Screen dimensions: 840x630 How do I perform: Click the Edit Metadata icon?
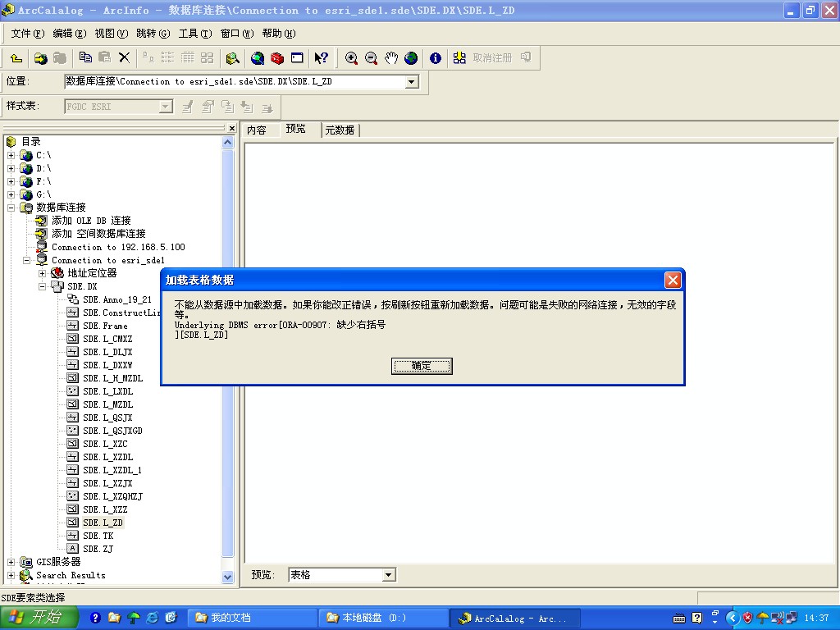(188, 107)
